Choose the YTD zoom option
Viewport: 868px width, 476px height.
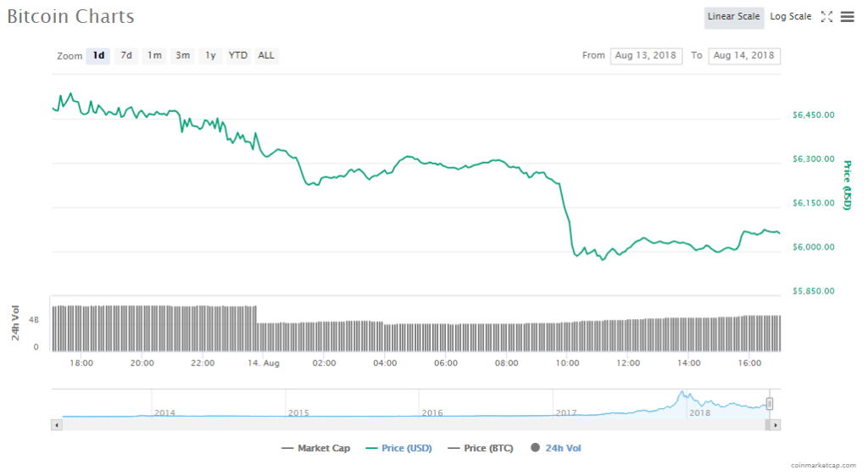[238, 56]
